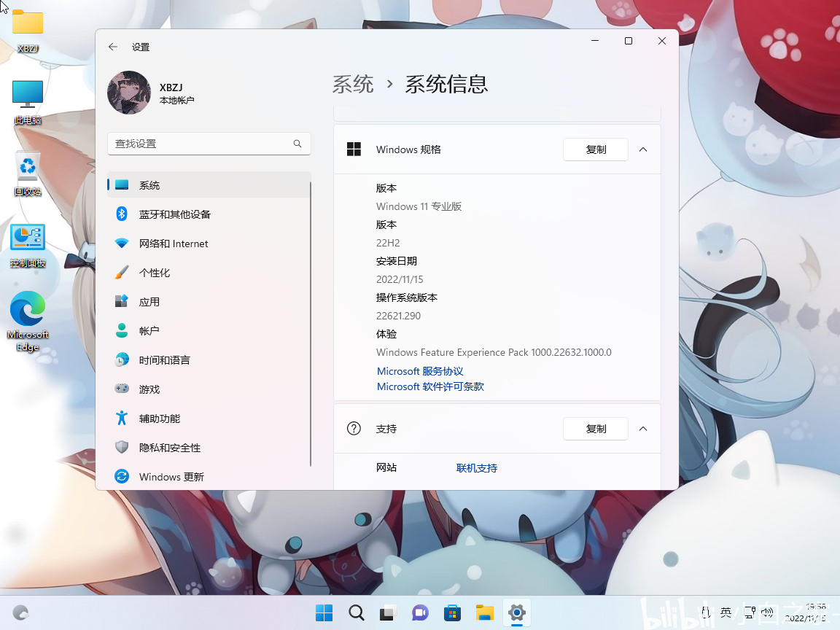Open 辅助功能 settings
This screenshot has width=840, height=630.
(x=209, y=419)
